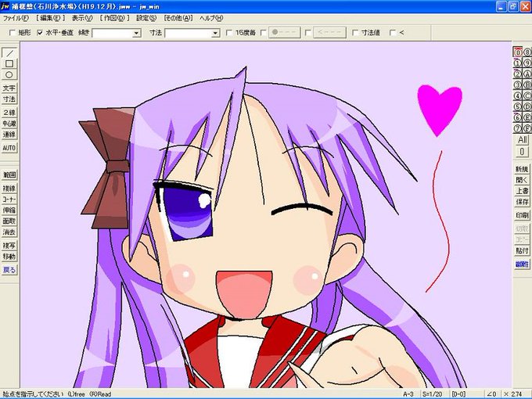Viewport: 532px width, 399px height.
Task: Open the 作図(D) menu
Action: pyautogui.click(x=114, y=18)
